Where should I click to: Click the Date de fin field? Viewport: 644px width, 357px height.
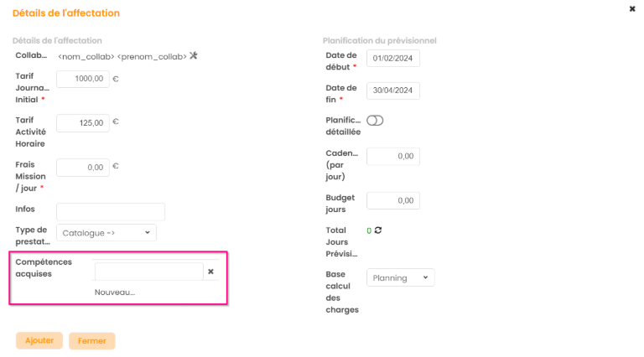393,91
